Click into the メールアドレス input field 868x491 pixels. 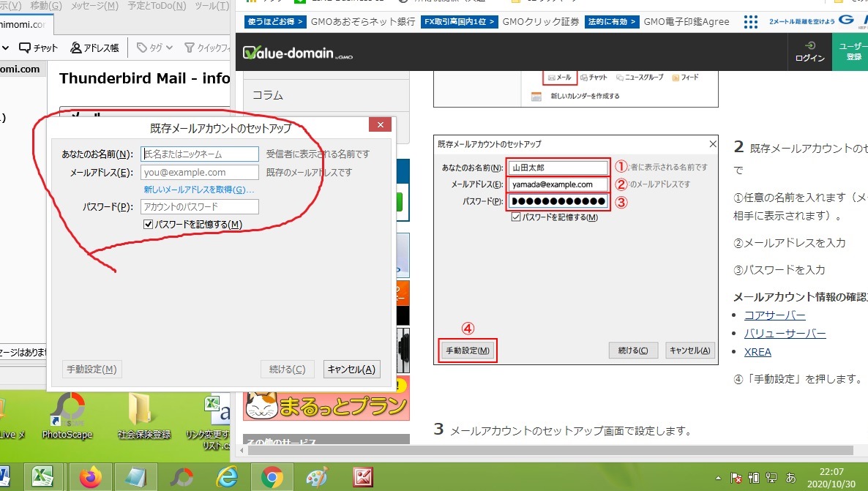click(x=200, y=173)
